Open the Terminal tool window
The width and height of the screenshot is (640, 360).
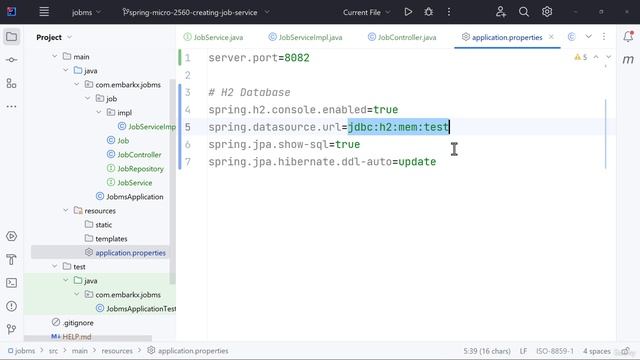click(x=11, y=283)
